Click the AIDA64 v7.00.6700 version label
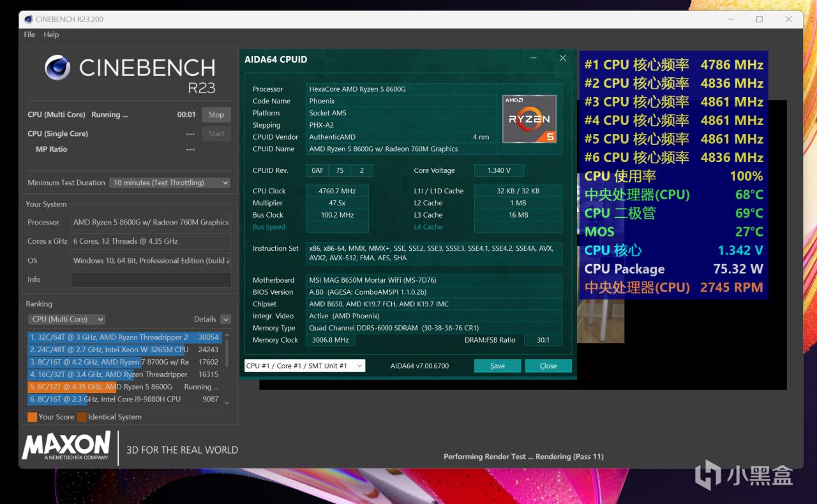This screenshot has height=504, width=817. pos(419,366)
